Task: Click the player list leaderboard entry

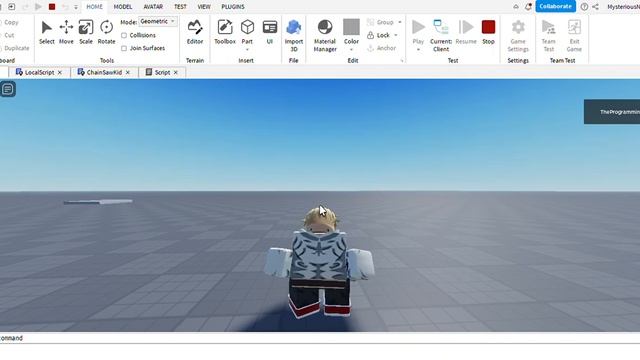Action: [612, 112]
